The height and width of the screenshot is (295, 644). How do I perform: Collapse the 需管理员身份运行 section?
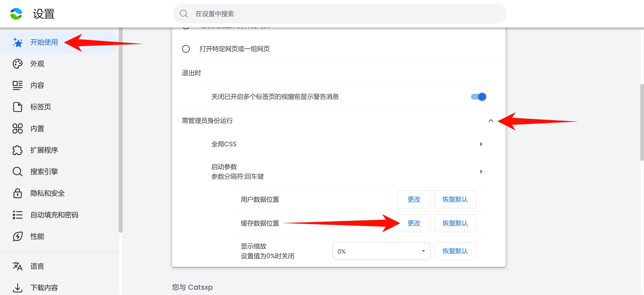491,121
